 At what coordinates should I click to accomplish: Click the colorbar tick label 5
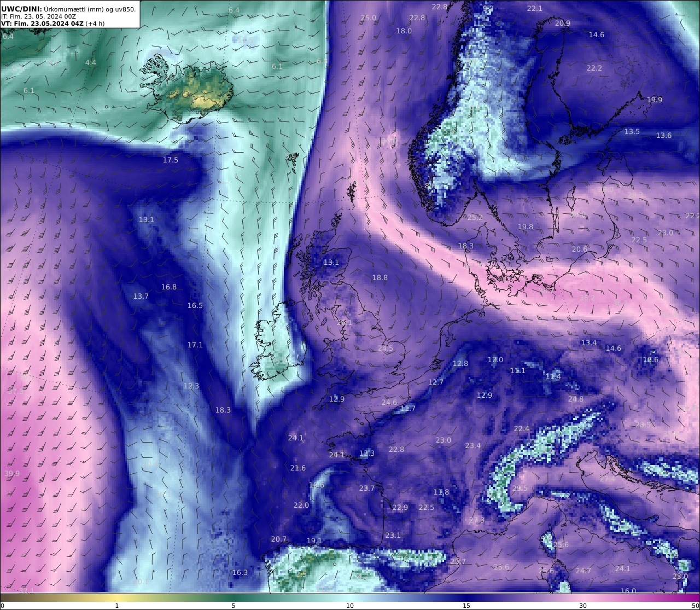234,606
